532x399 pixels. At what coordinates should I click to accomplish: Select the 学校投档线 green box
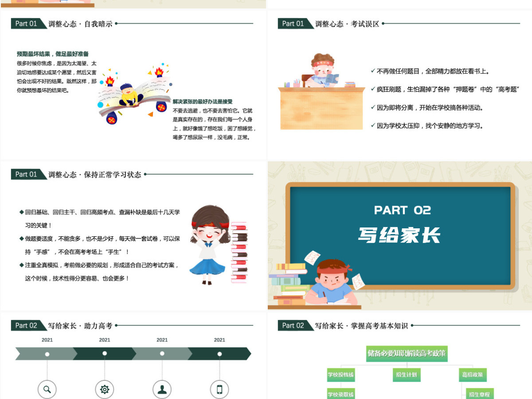pos(341,375)
